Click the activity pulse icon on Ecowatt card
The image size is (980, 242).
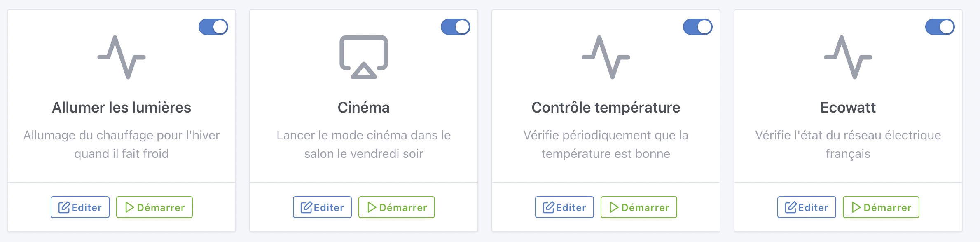tap(848, 57)
